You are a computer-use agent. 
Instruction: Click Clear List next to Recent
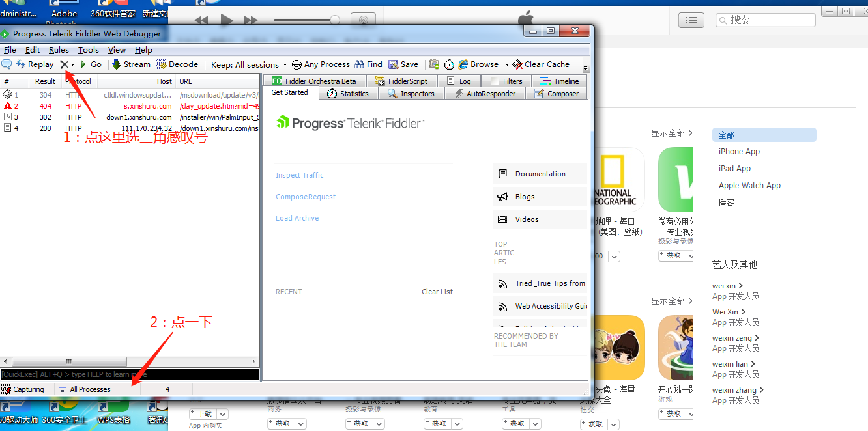point(437,292)
